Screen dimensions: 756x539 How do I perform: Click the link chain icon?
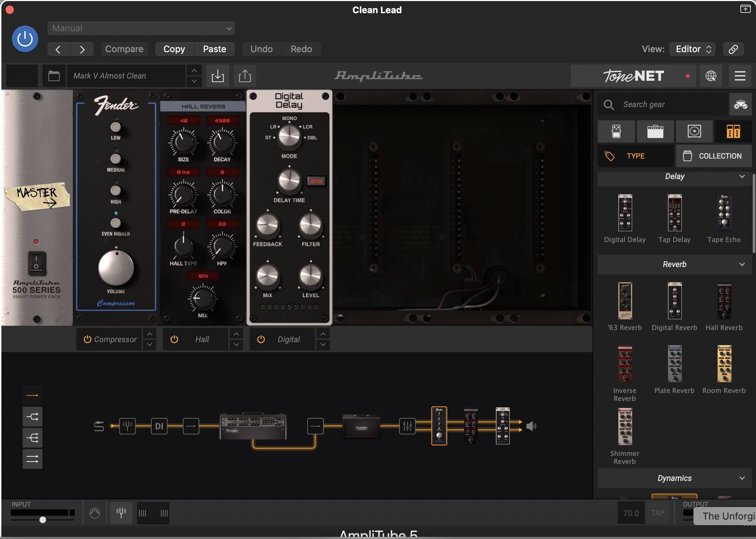tap(733, 49)
